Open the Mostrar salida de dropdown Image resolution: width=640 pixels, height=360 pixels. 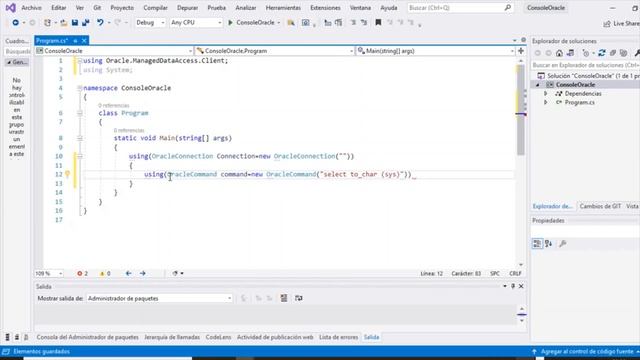159,299
